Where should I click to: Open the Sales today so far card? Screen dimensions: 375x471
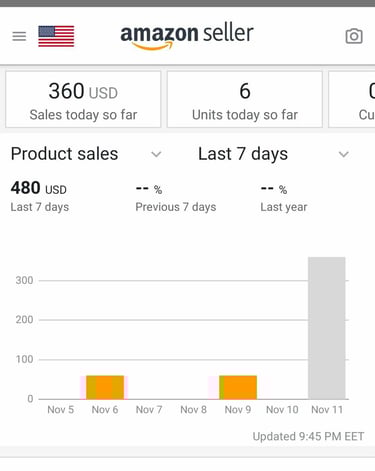pyautogui.click(x=83, y=99)
